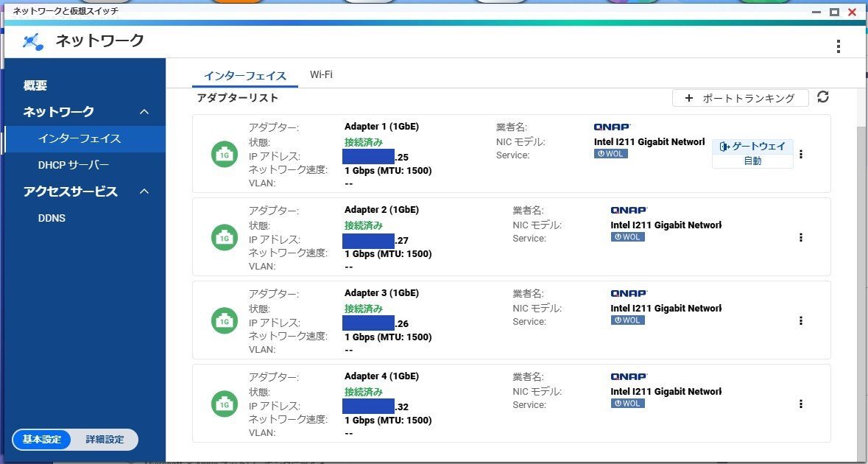The image size is (868, 464).
Task: Open the Adapter 2 options menu (⋮)
Action: pyautogui.click(x=801, y=237)
